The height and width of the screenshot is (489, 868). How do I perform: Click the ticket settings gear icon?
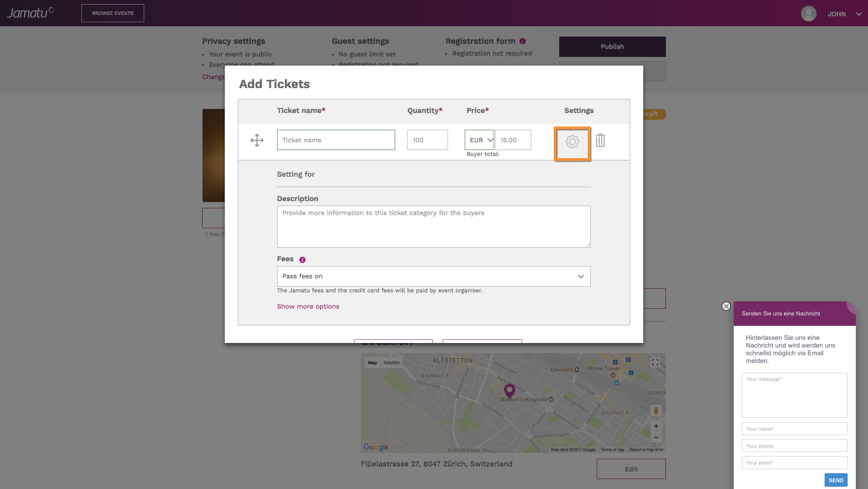[572, 142]
